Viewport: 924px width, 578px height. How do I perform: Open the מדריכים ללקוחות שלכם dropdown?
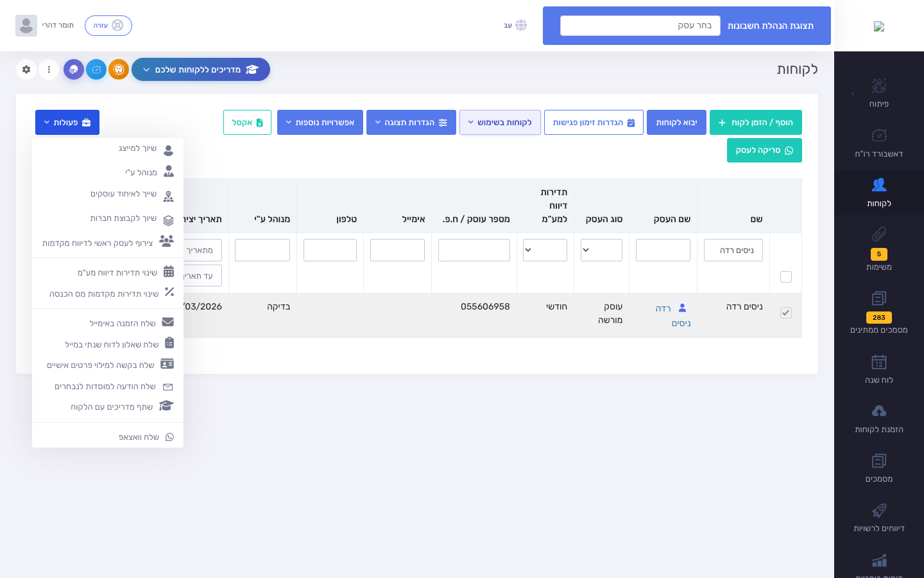201,69
